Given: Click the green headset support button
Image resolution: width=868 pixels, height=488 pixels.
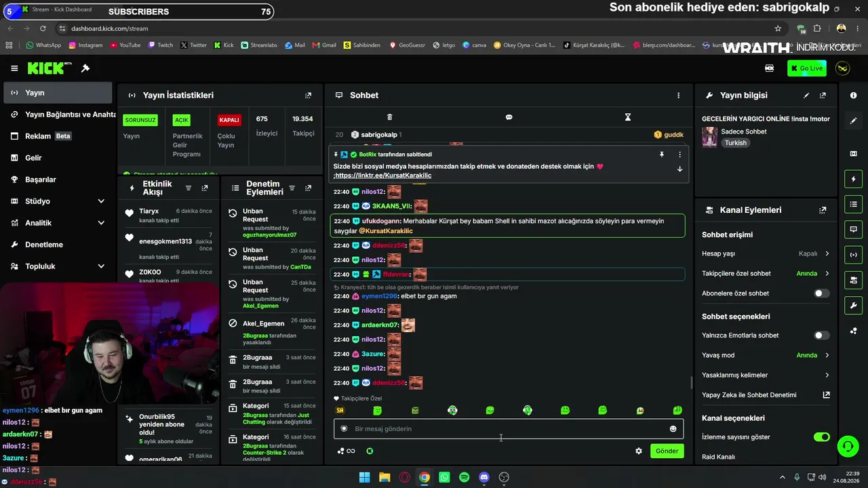Looking at the screenshot, I should (848, 446).
